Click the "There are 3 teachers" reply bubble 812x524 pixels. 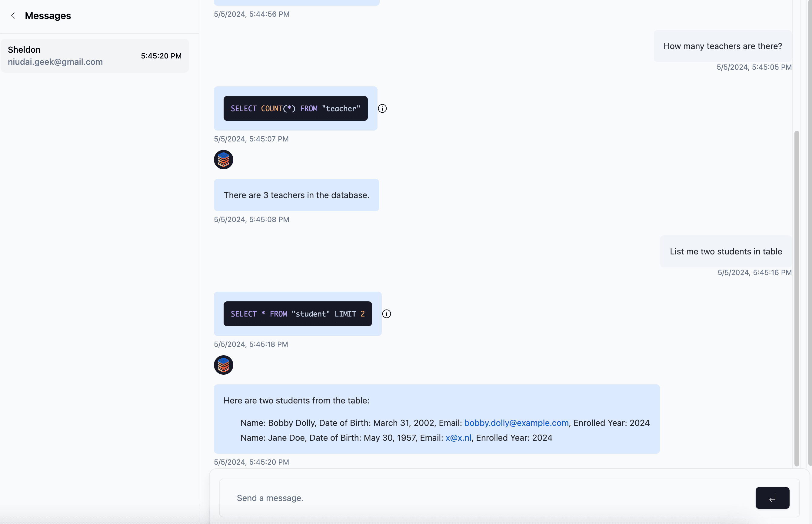[x=296, y=195]
